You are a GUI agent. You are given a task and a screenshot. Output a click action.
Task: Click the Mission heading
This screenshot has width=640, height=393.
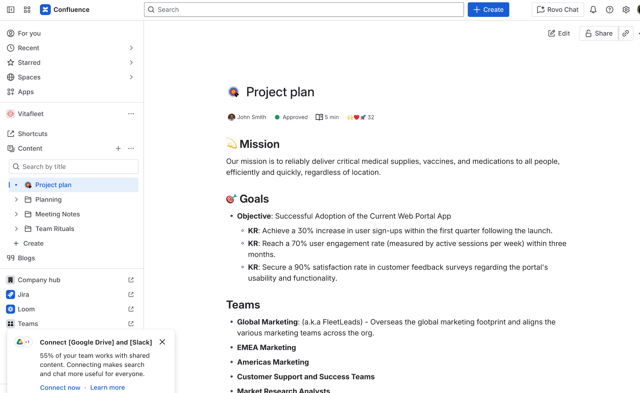tap(259, 144)
